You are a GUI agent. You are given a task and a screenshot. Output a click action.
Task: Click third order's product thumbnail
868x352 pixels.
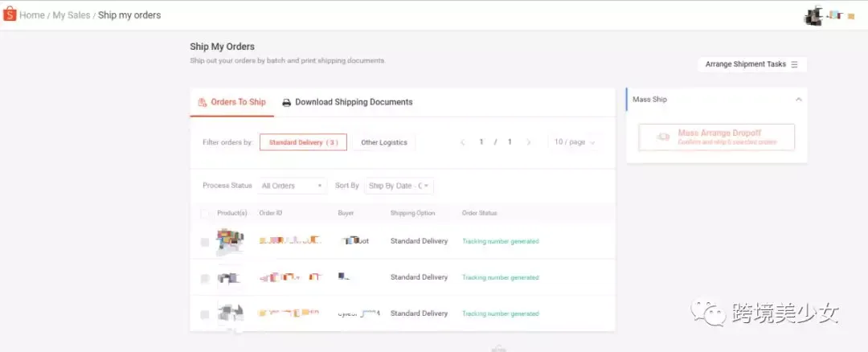point(231,313)
